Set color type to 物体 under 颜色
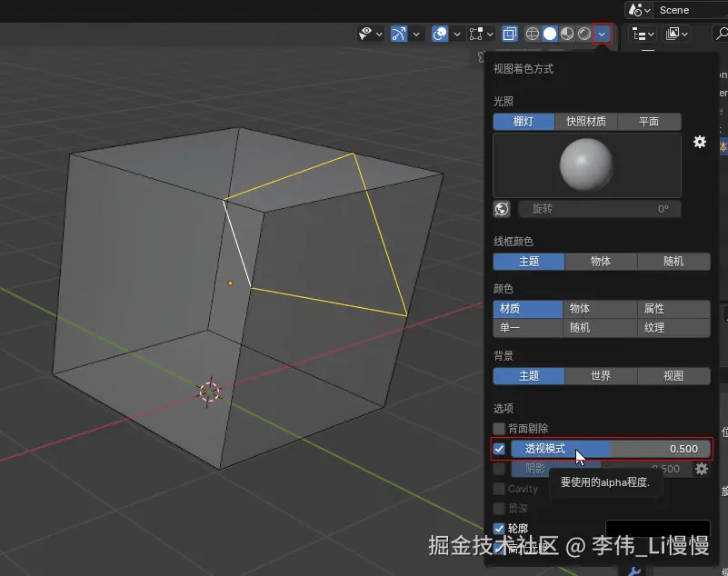 [x=600, y=309]
